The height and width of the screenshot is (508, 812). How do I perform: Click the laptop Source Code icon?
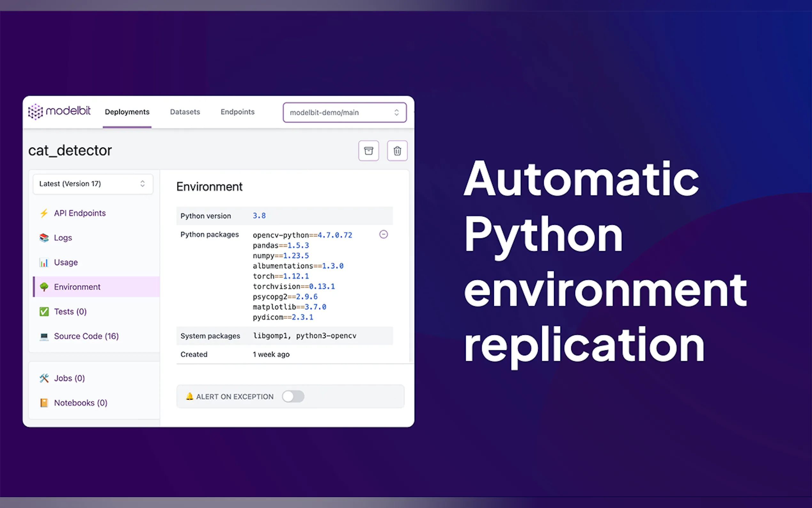44,336
